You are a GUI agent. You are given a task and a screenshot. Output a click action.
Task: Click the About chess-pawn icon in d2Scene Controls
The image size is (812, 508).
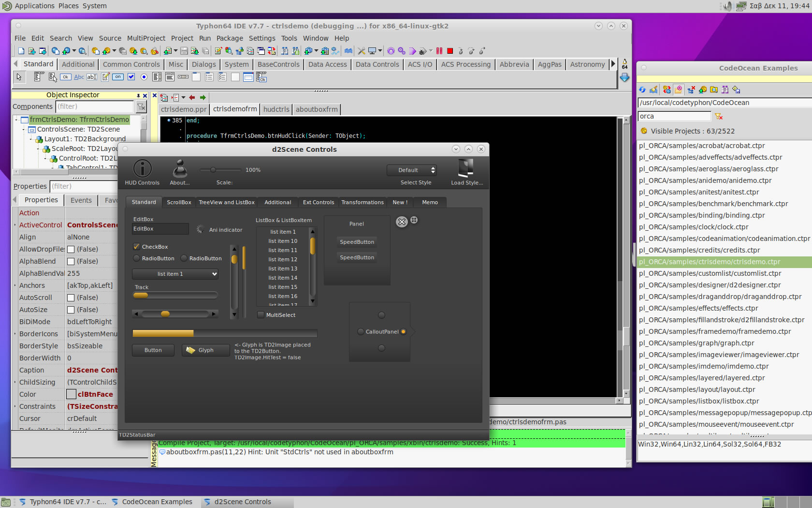[180, 168]
